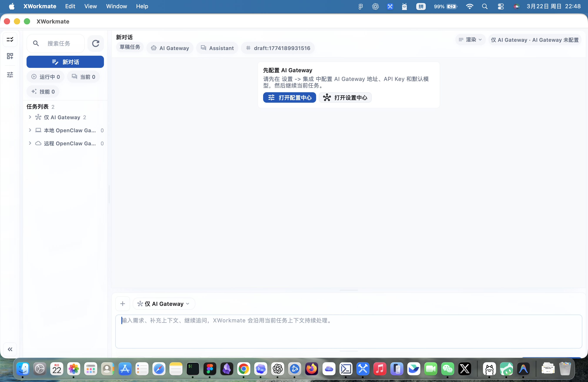Open WeChat from the Dock
This screenshot has width=588, height=382.
(x=448, y=369)
